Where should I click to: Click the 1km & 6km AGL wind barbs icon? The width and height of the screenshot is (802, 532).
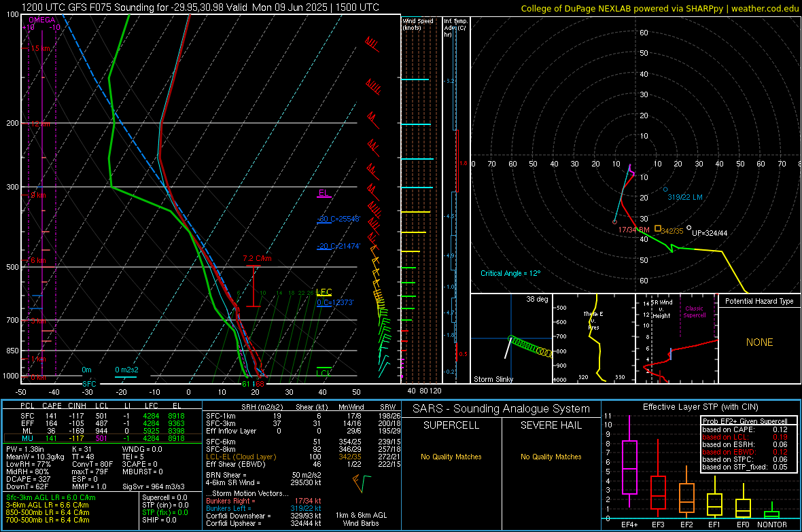(x=361, y=483)
